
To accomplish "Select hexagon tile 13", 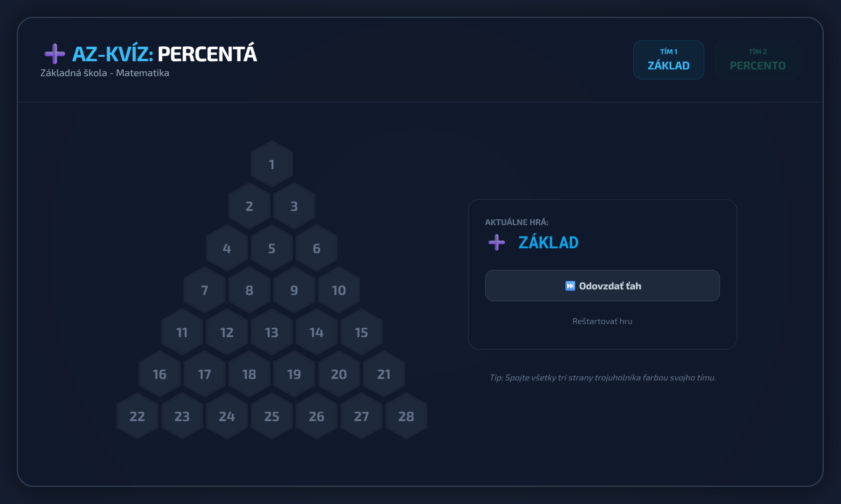I will click(x=272, y=332).
